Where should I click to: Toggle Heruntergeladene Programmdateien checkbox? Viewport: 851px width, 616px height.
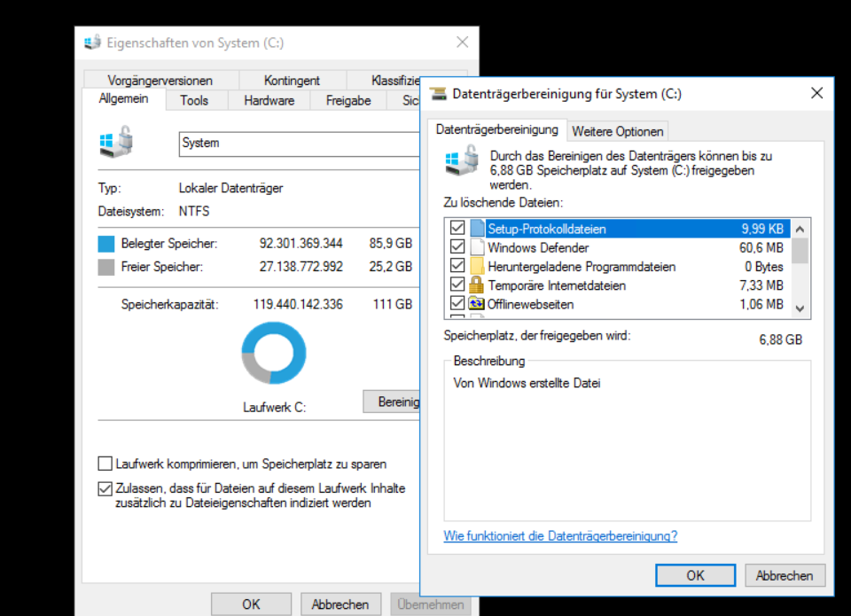(x=457, y=266)
